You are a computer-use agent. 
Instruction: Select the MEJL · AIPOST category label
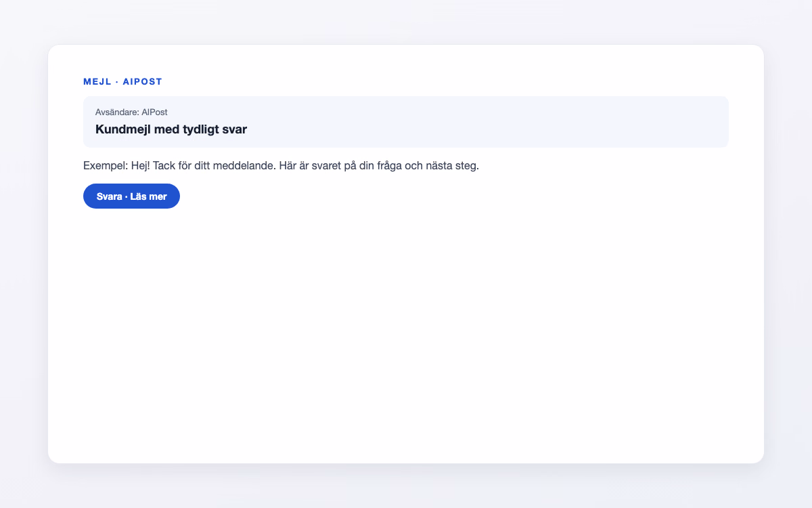[122, 81]
